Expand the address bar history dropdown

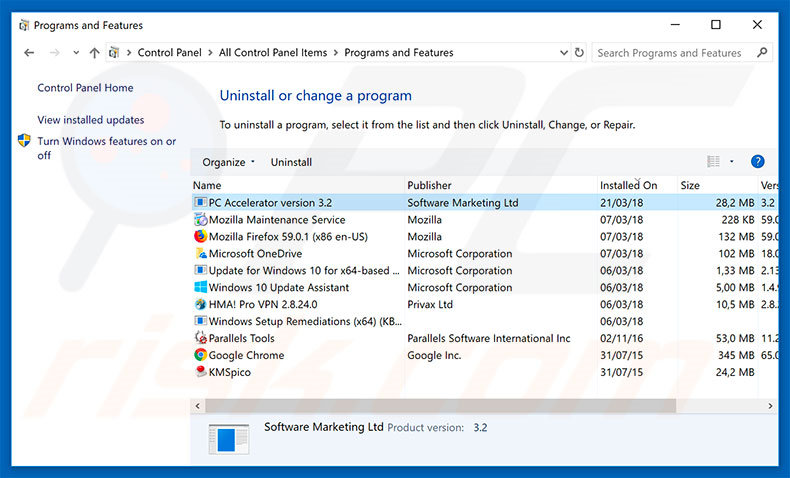pos(560,53)
